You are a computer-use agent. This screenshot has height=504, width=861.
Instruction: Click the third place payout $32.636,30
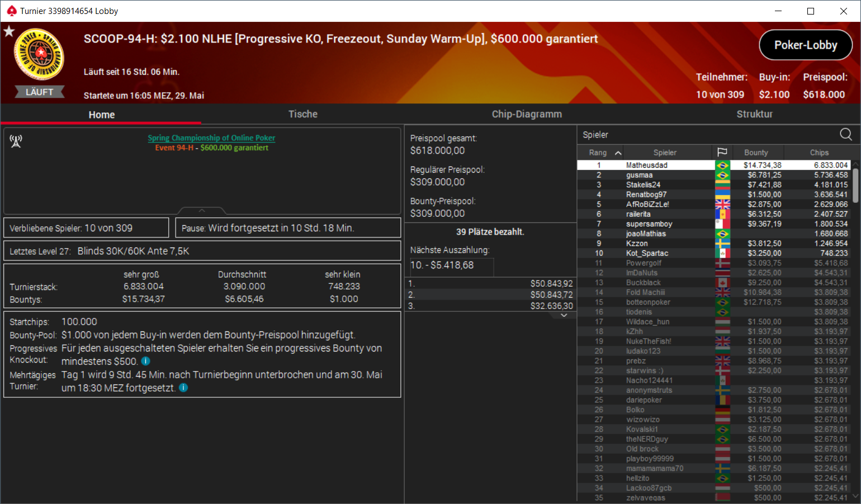(x=551, y=306)
